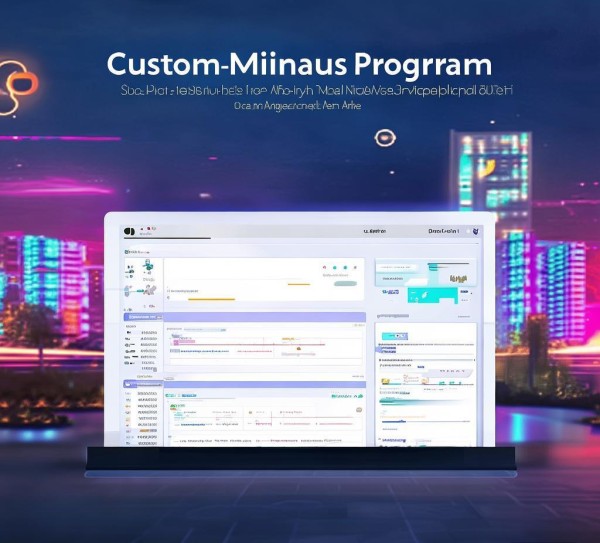Image resolution: width=600 pixels, height=543 pixels.
Task: Expand the blue highlighted lower sidebar section
Action: 140,384
